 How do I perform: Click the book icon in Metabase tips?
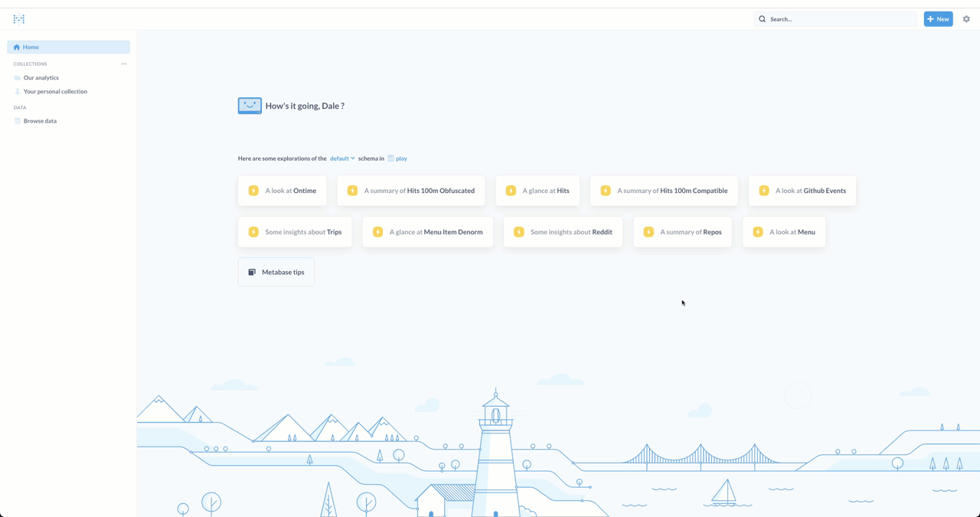point(252,272)
